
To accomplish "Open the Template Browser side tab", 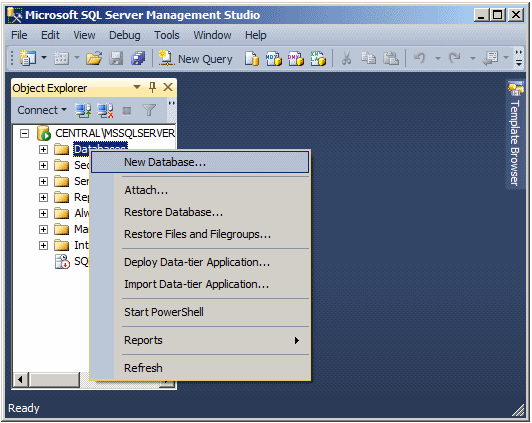I will point(515,134).
